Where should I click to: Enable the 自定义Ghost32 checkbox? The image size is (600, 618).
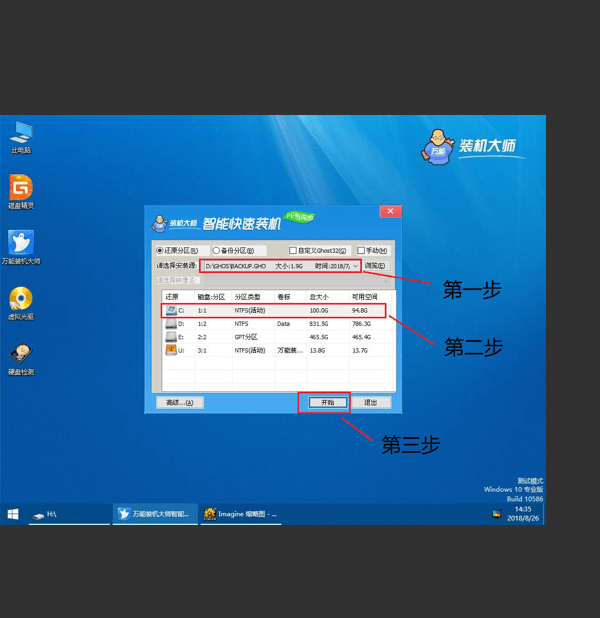click(291, 250)
